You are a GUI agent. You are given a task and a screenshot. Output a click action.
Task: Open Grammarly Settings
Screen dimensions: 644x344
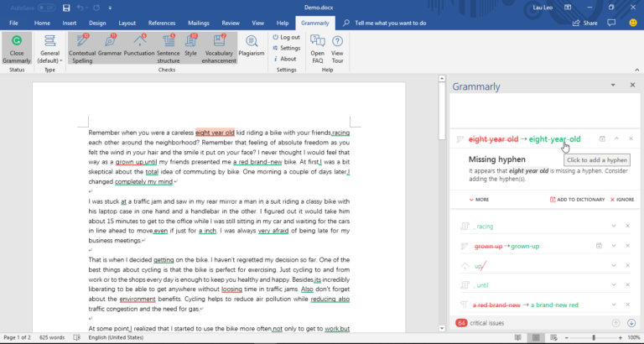pos(286,48)
